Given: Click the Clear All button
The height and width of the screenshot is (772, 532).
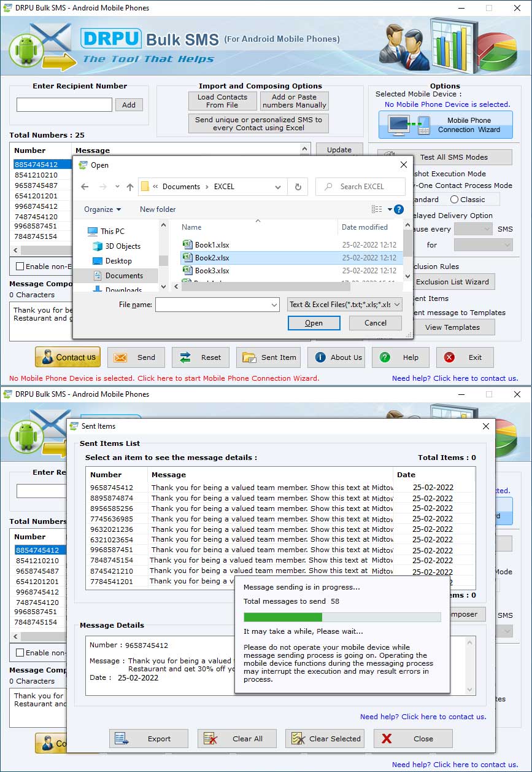Looking at the screenshot, I should [x=237, y=738].
